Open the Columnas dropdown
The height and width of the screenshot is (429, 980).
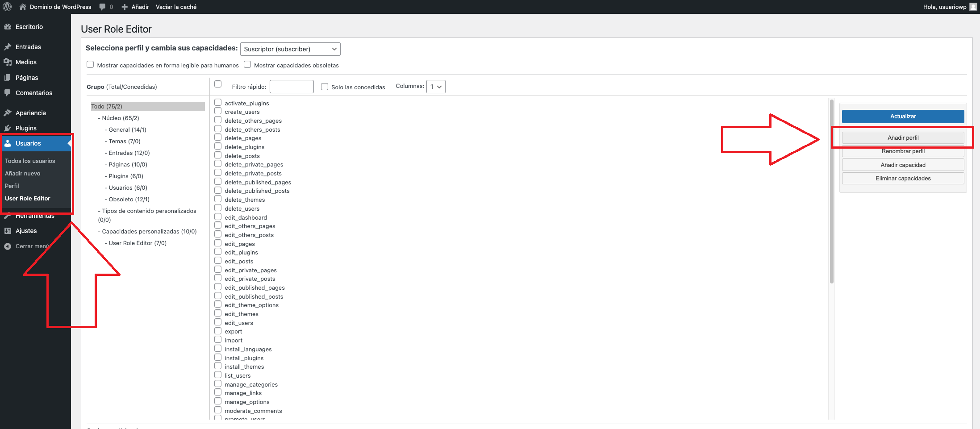435,87
